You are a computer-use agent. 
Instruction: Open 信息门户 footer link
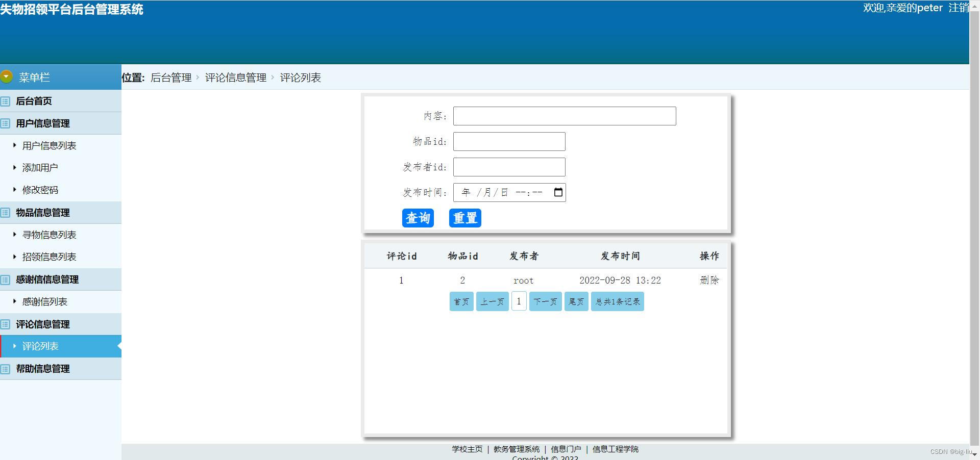pos(566,449)
